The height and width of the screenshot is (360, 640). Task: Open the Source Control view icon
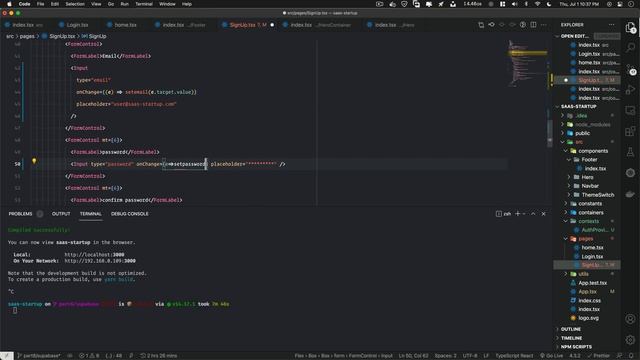[630, 69]
